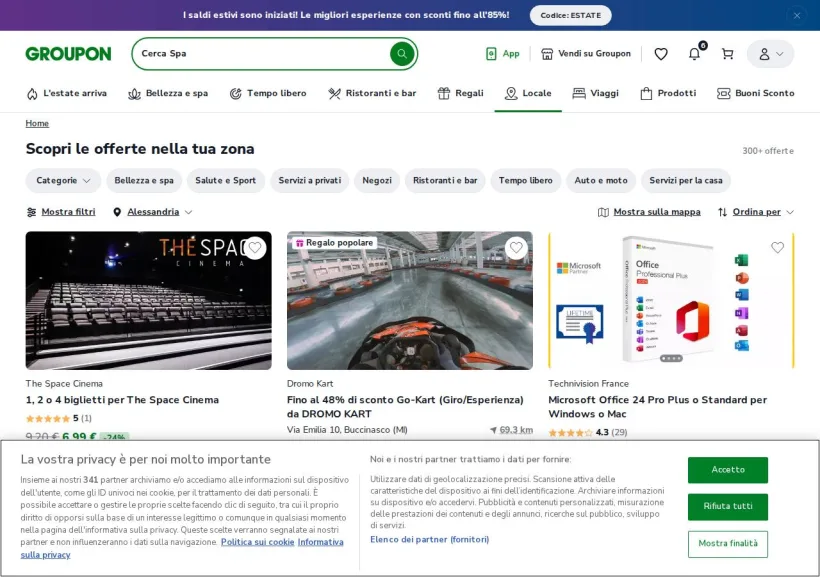Open the wishlist heart icon in header

(x=661, y=53)
